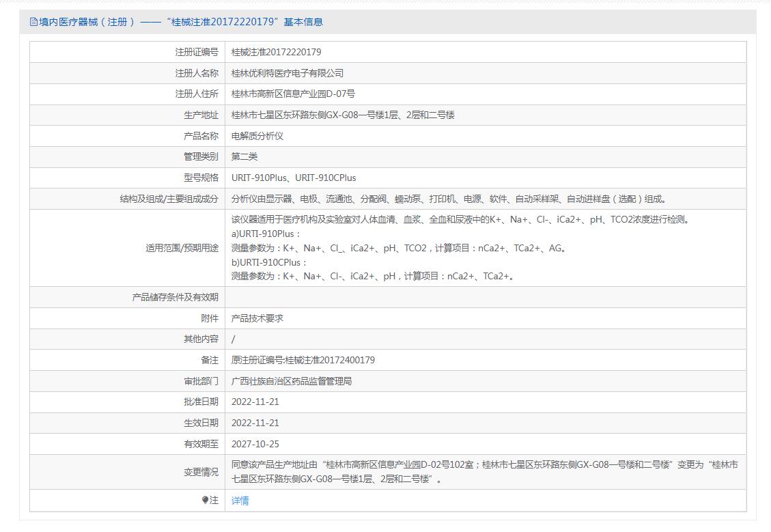The width and height of the screenshot is (771, 532).
Task: Open the 详情 link
Action: (240, 501)
